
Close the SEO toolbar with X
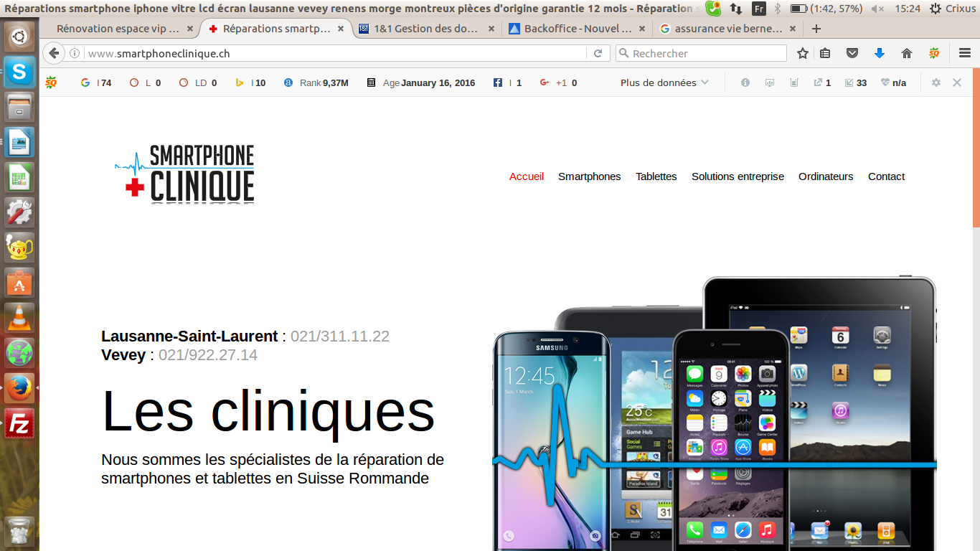pos(957,83)
